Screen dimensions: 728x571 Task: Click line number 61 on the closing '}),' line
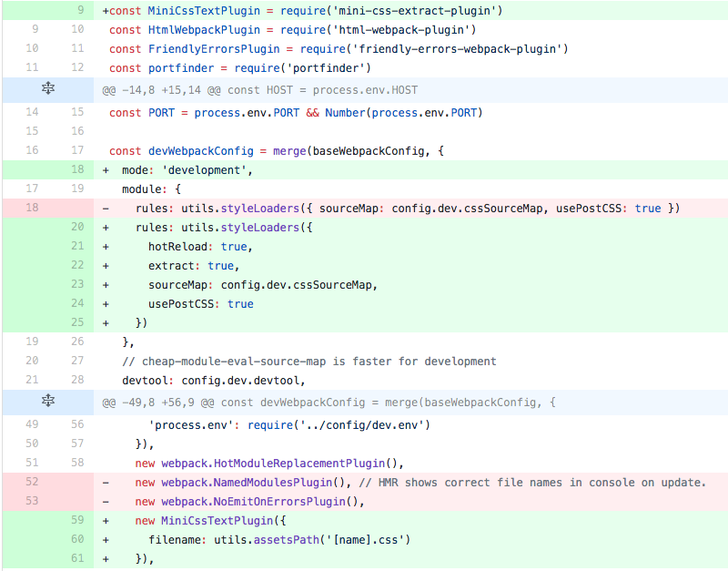coord(80,557)
